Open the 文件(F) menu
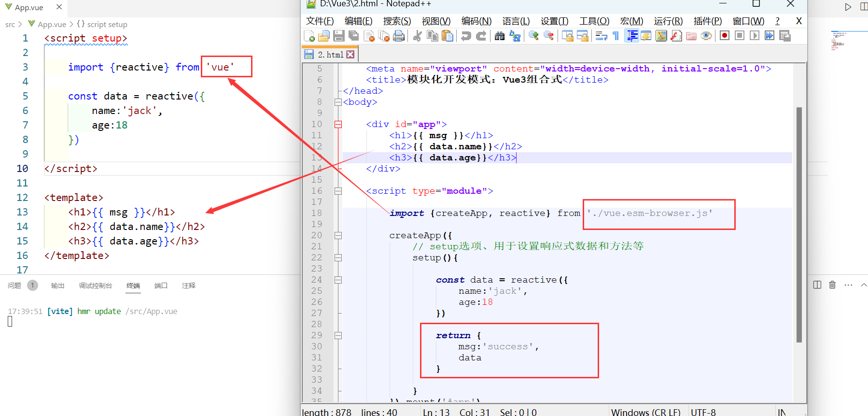The width and height of the screenshot is (868, 416). pos(320,21)
